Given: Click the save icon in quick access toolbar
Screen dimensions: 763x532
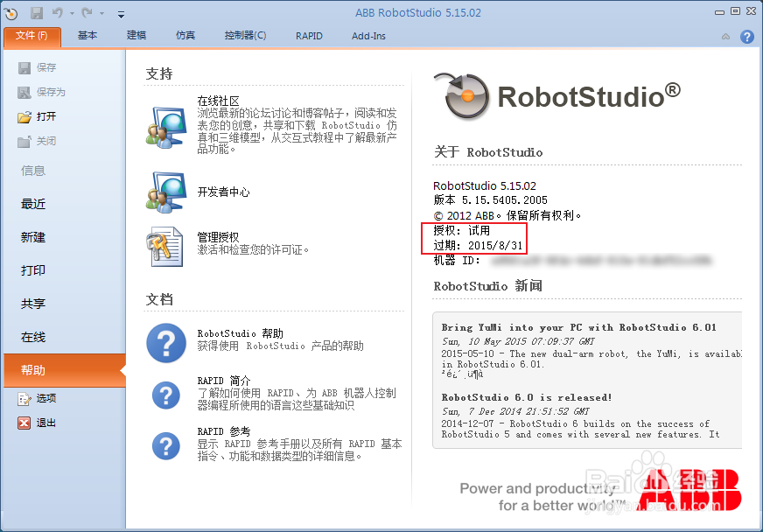Looking at the screenshot, I should click(37, 13).
